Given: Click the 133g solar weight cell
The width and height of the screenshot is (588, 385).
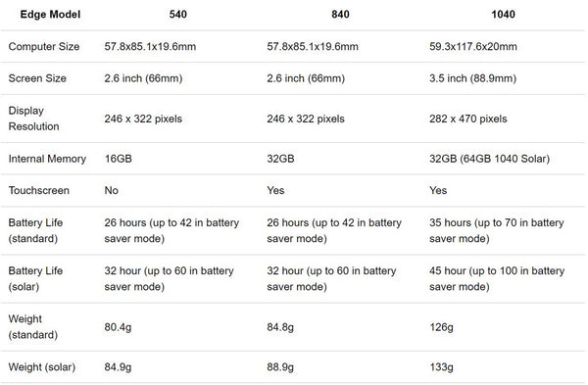Looking at the screenshot, I should pyautogui.click(x=441, y=367).
